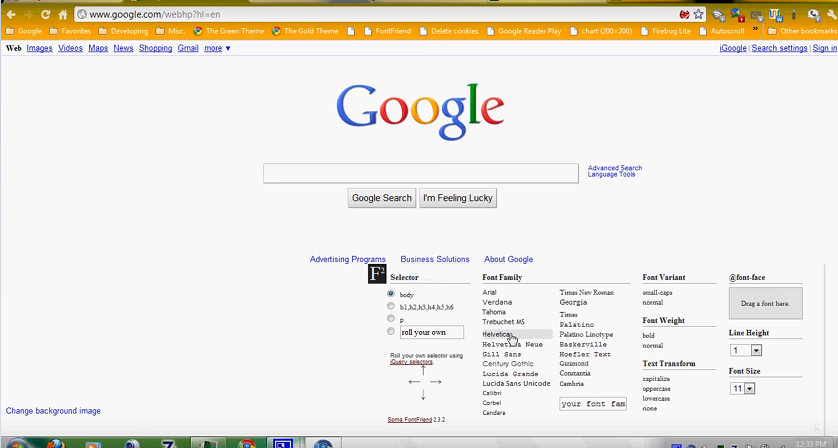Open the Google Wave extension icon
The height and width of the screenshot is (448, 838).
775,14
